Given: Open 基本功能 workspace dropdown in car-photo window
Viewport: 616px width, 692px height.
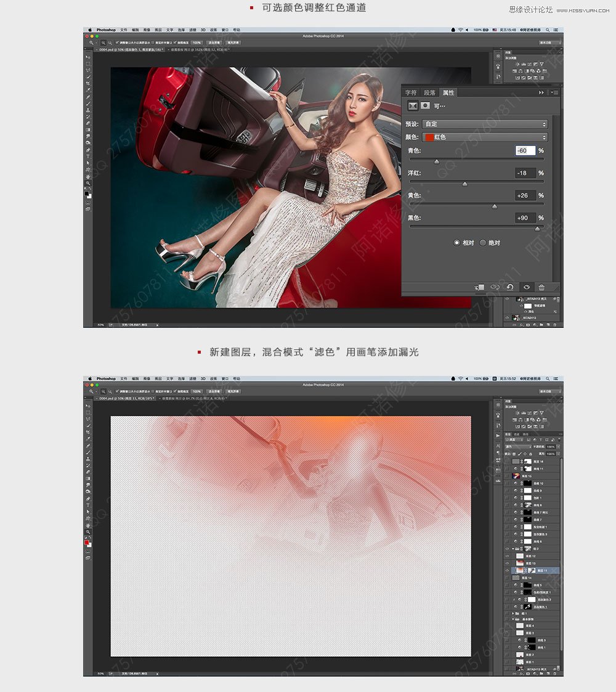Looking at the screenshot, I should pyautogui.click(x=550, y=43).
